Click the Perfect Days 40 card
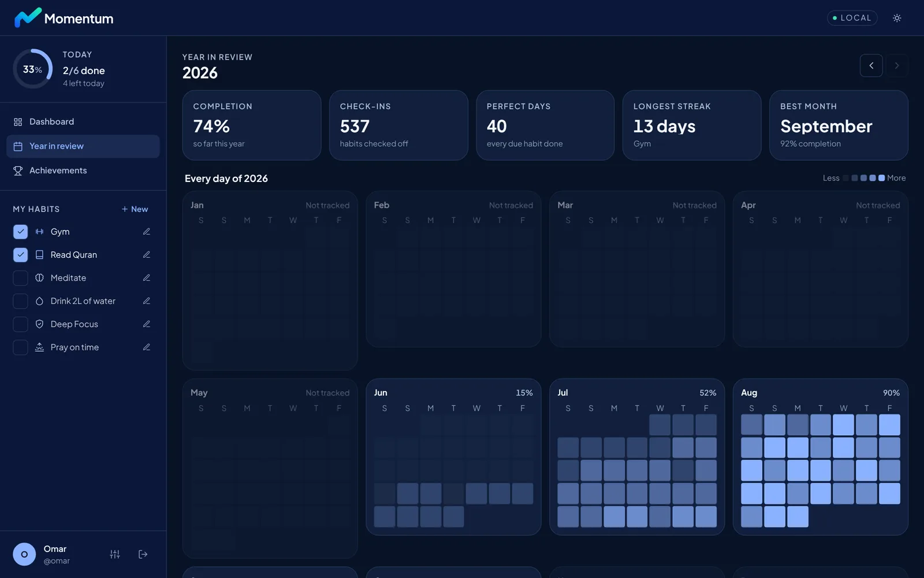The width and height of the screenshot is (924, 578). [545, 125]
